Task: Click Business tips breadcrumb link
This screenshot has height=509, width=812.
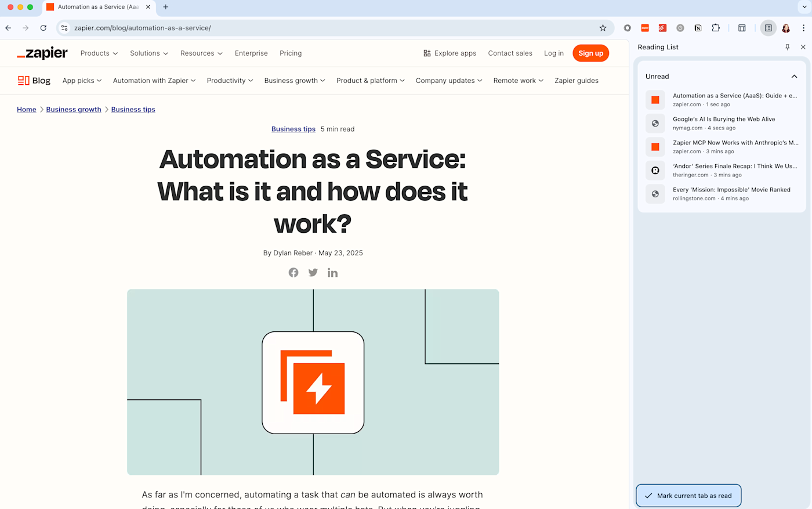Action: [x=133, y=109]
